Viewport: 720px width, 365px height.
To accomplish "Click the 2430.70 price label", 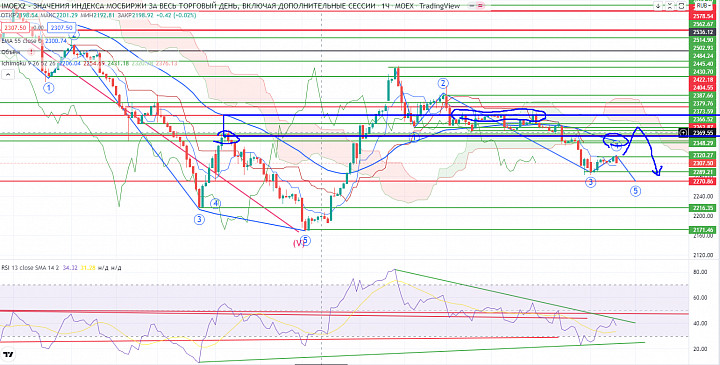I will (x=704, y=72).
